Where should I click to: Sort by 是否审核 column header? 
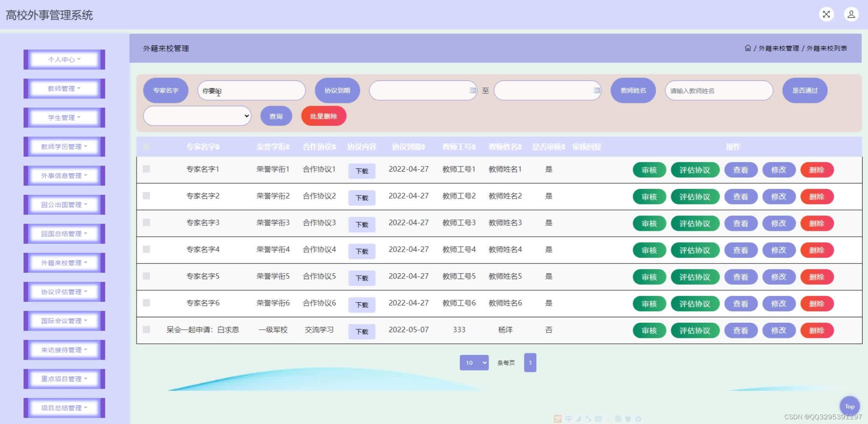point(549,147)
